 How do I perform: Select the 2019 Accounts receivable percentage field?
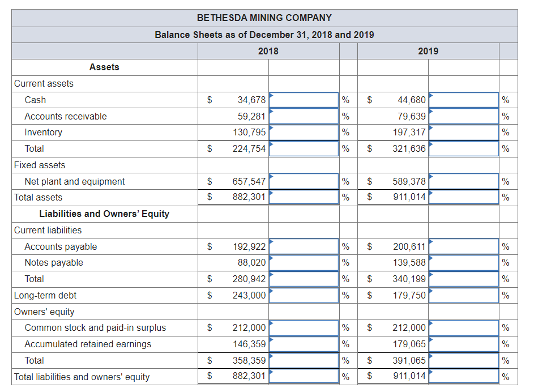(464, 116)
